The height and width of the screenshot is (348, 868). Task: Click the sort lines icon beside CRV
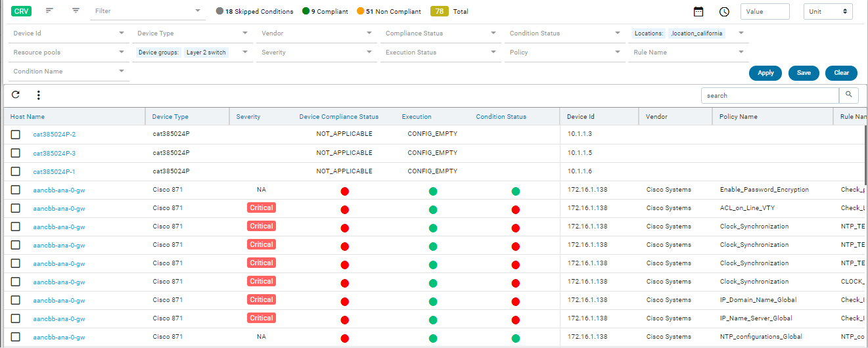[x=50, y=11]
